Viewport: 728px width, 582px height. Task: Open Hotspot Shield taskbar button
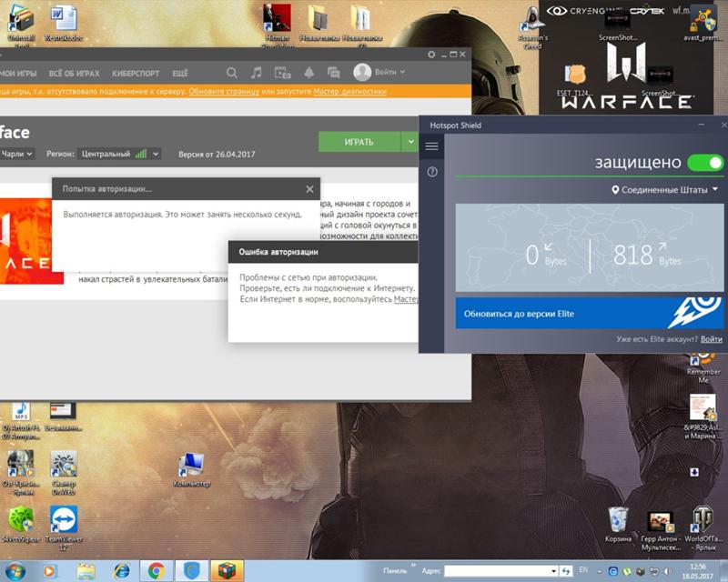pyautogui.click(x=191, y=571)
